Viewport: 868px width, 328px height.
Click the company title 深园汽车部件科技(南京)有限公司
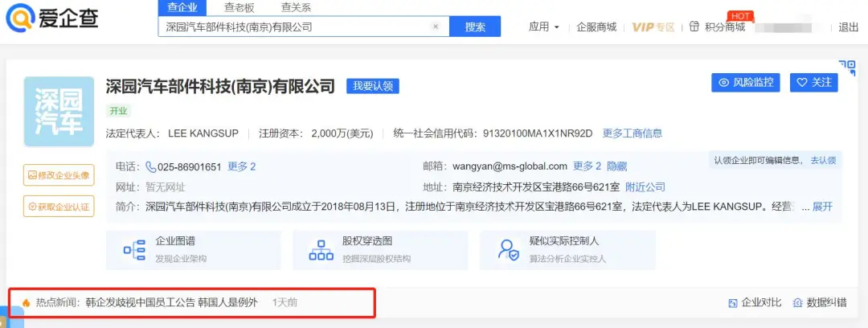(x=220, y=86)
